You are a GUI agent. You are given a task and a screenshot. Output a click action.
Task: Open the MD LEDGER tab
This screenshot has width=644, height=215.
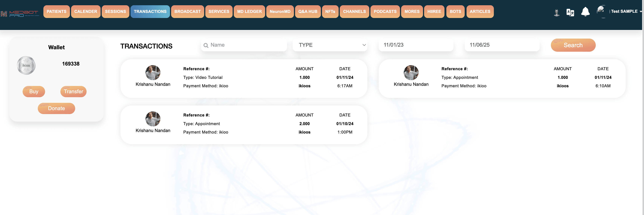point(249,11)
